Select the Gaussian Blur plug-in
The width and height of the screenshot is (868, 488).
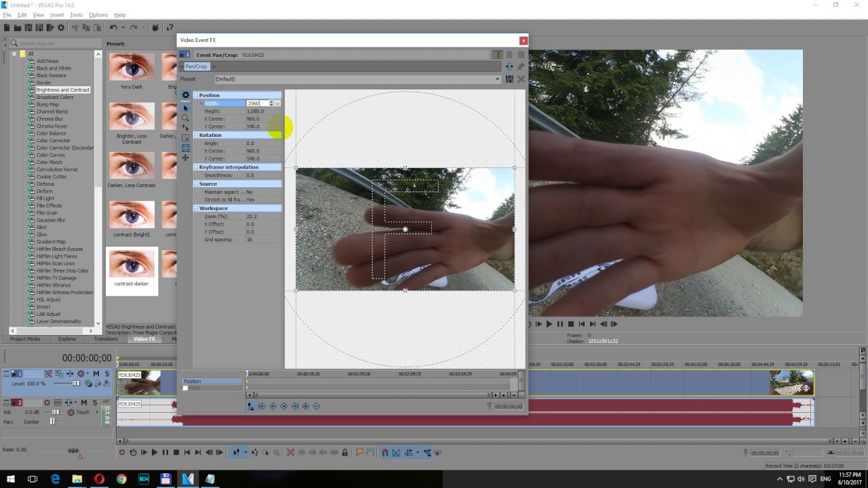[51, 220]
